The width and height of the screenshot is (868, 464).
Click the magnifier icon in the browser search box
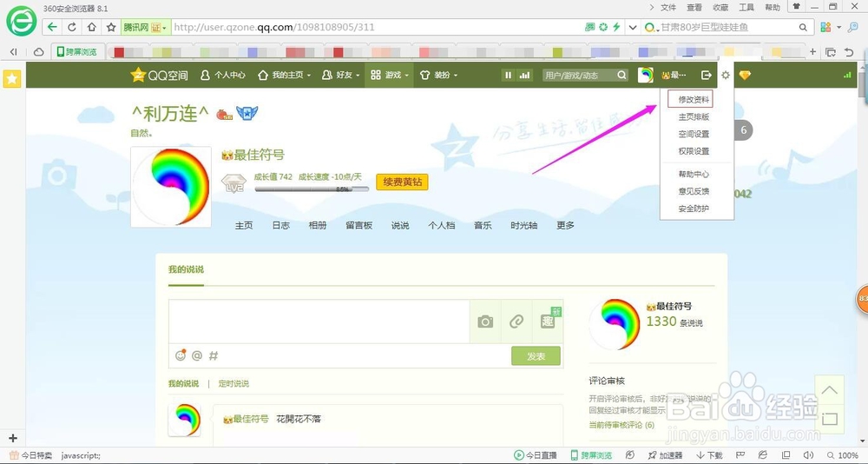(803, 27)
